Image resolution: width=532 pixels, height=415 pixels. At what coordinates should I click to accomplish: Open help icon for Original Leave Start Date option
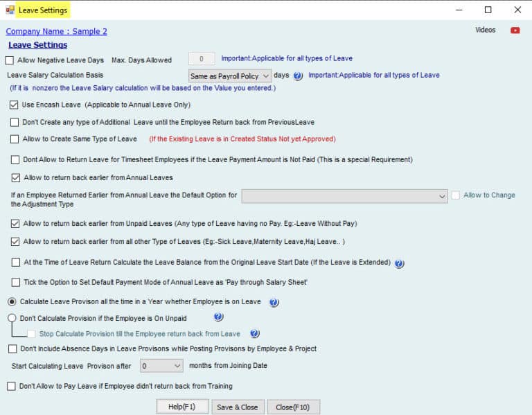point(399,263)
